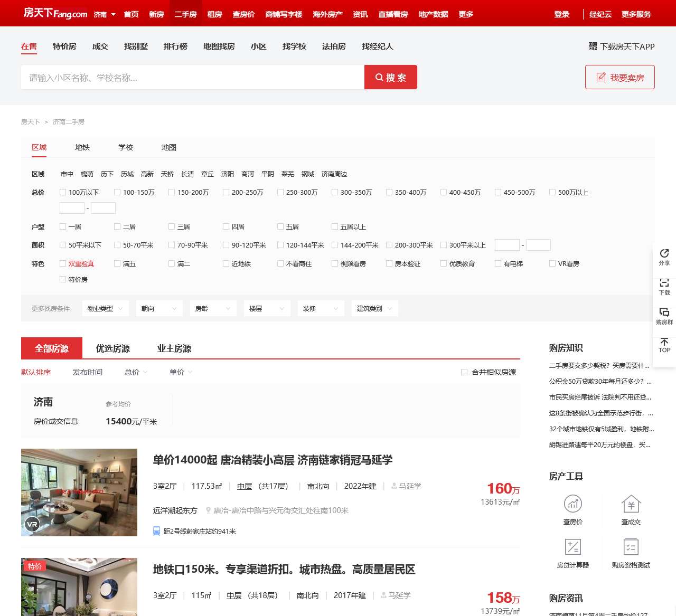The image size is (676, 616).
Task: Click the 分享 share icon
Action: [x=664, y=256]
